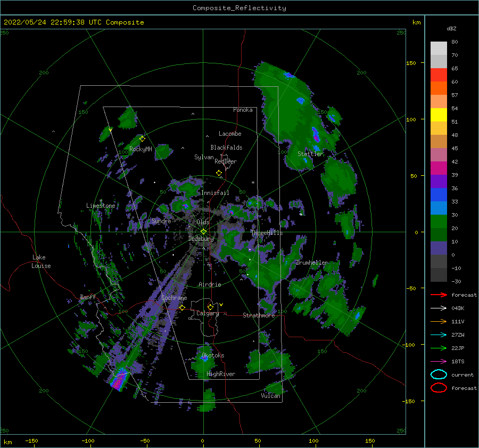Select the white 04DK arrow icon
Viewport: 479px width, 448px height.
tap(439, 308)
